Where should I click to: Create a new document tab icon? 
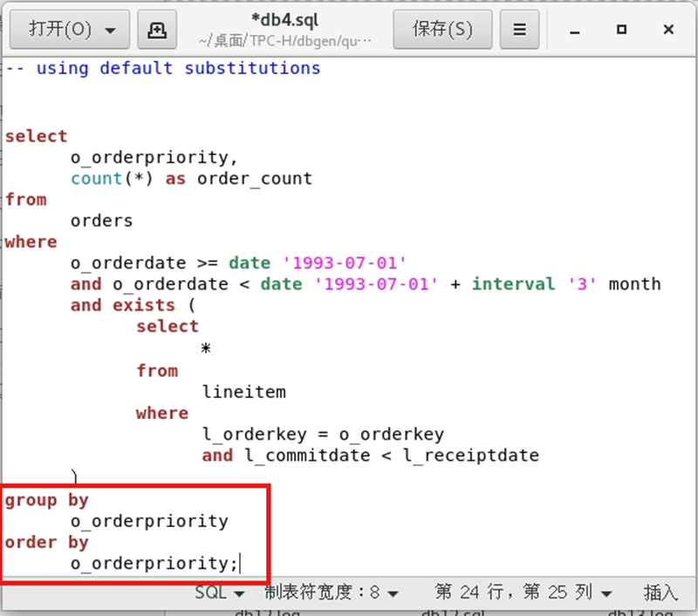[x=157, y=30]
